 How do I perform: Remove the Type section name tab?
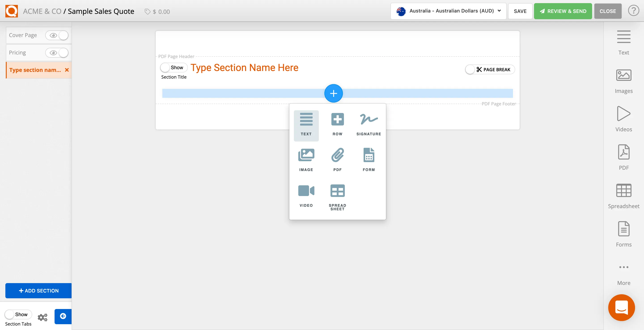coord(67,70)
